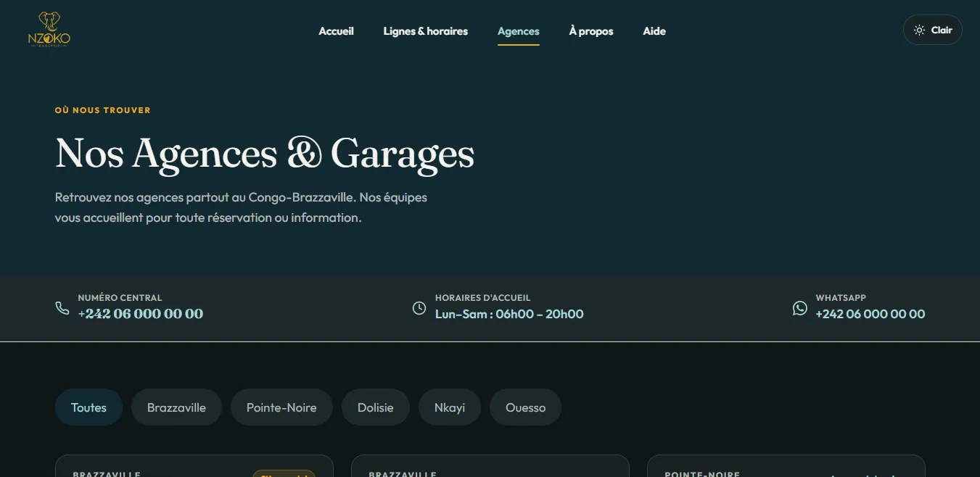Open the WhatsApp number link
980x477 pixels.
point(870,314)
